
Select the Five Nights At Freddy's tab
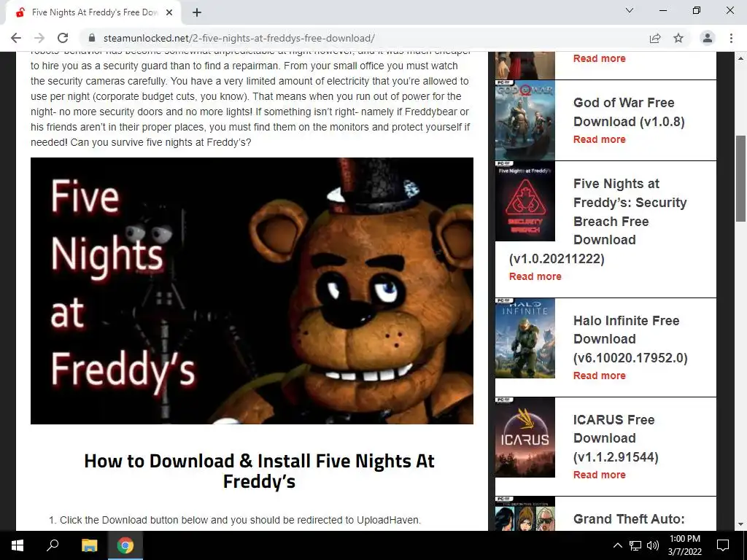pos(93,12)
